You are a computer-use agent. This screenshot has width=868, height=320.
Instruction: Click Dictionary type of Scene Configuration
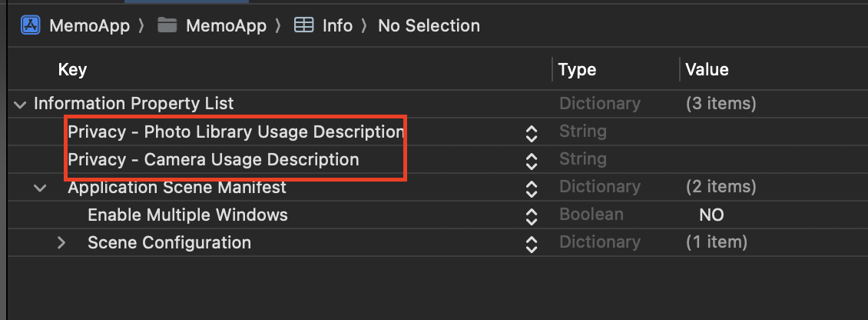(x=599, y=242)
